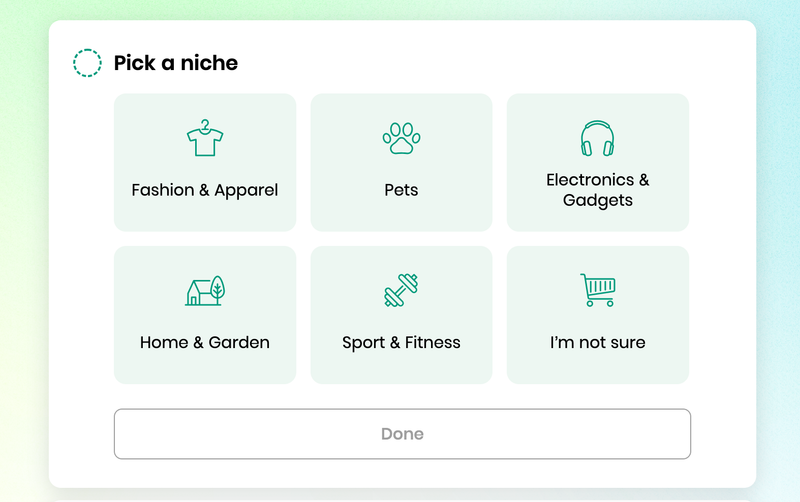The image size is (800, 502).
Task: Pick the Electronics & Gadgets niche tile
Action: [x=598, y=162]
